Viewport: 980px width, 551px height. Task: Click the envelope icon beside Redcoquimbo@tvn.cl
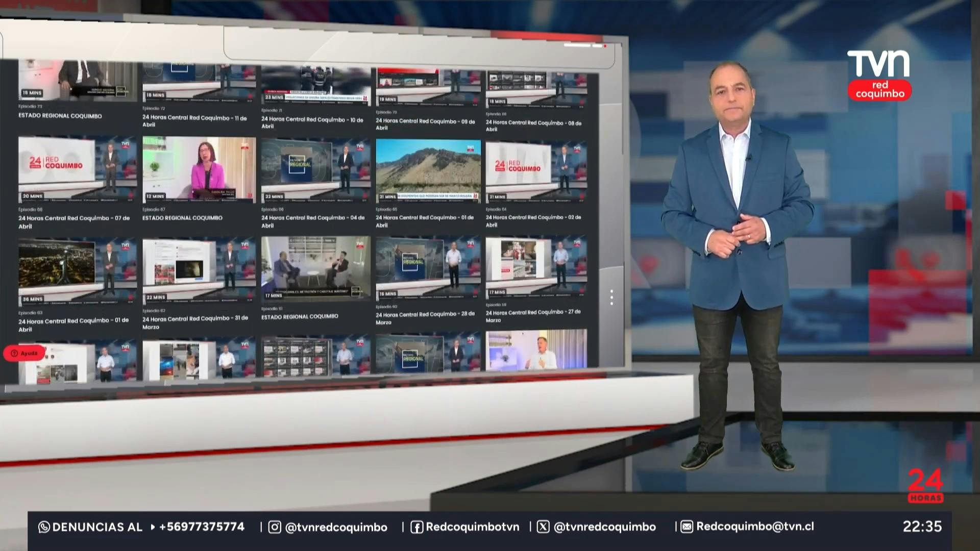[687, 527]
